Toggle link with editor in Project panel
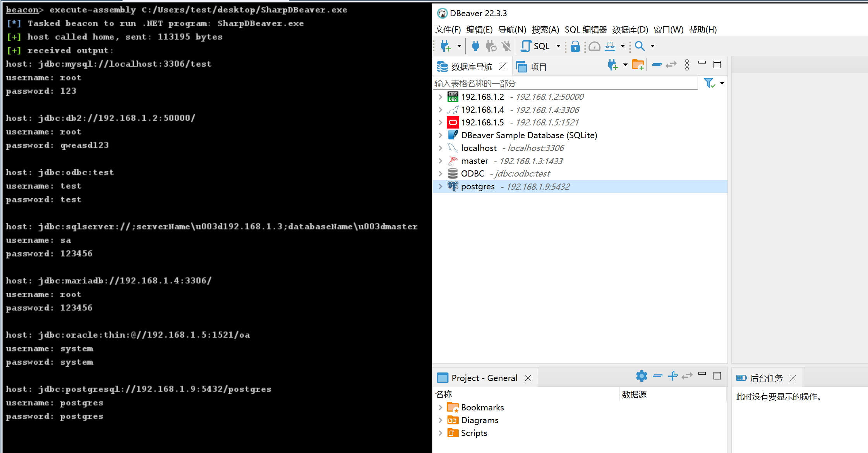 pyautogui.click(x=687, y=376)
